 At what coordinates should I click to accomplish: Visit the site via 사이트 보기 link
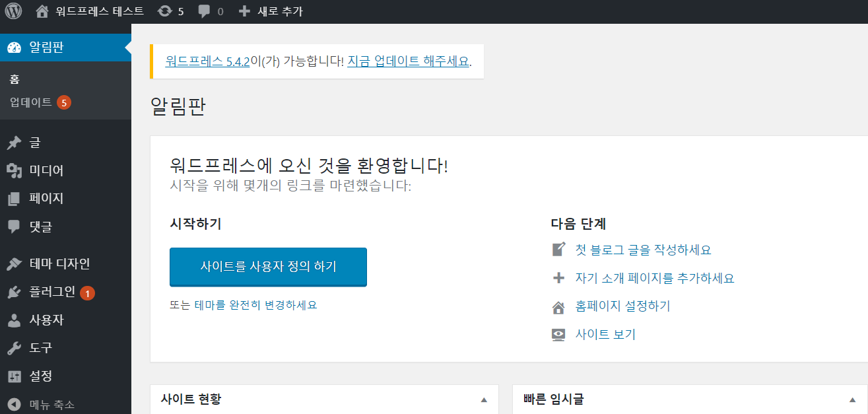coord(606,334)
